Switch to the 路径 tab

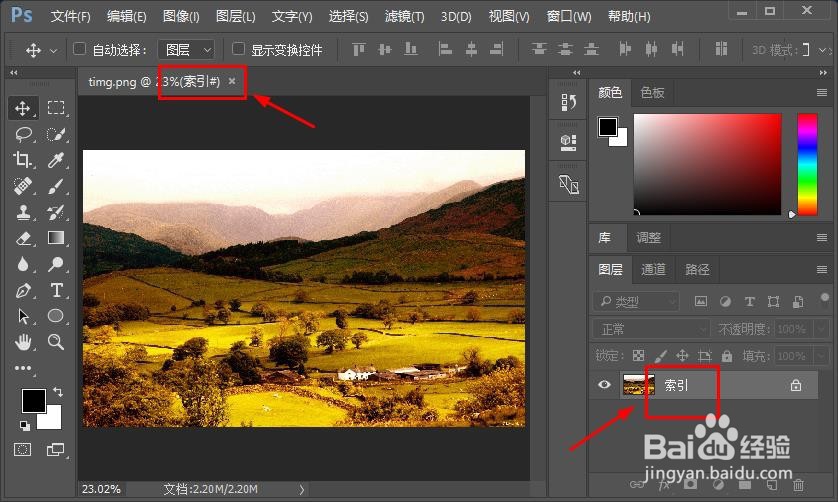tap(697, 269)
